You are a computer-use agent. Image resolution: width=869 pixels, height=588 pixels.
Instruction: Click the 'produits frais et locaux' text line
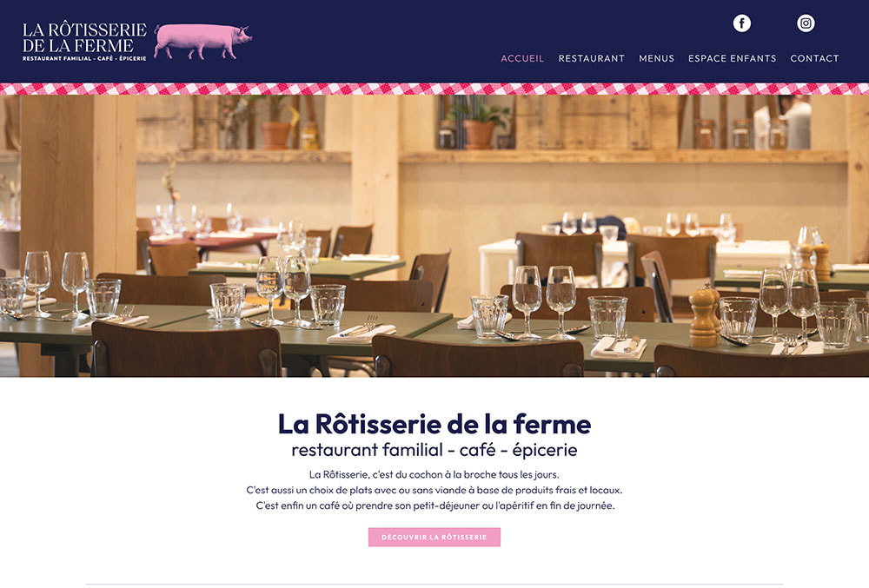(x=434, y=490)
